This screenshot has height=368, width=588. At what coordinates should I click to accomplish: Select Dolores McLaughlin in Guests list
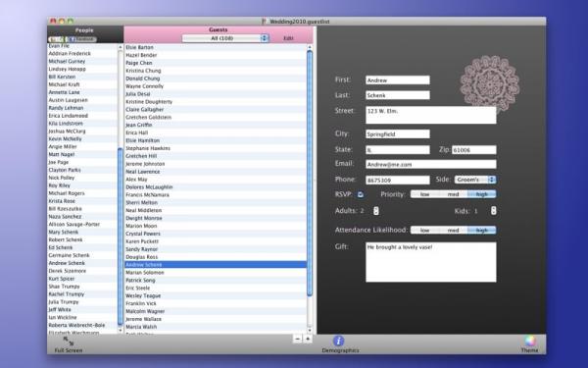click(216, 187)
